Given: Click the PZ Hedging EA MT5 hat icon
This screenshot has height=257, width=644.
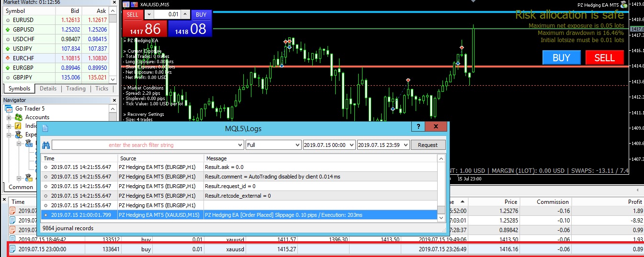Looking at the screenshot, I should pos(623,5).
